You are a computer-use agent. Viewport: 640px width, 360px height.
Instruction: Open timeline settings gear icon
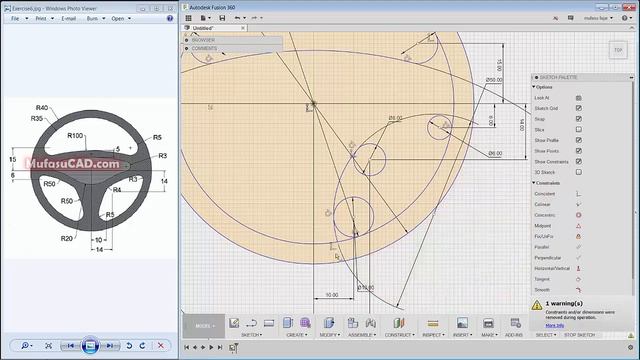click(x=631, y=347)
